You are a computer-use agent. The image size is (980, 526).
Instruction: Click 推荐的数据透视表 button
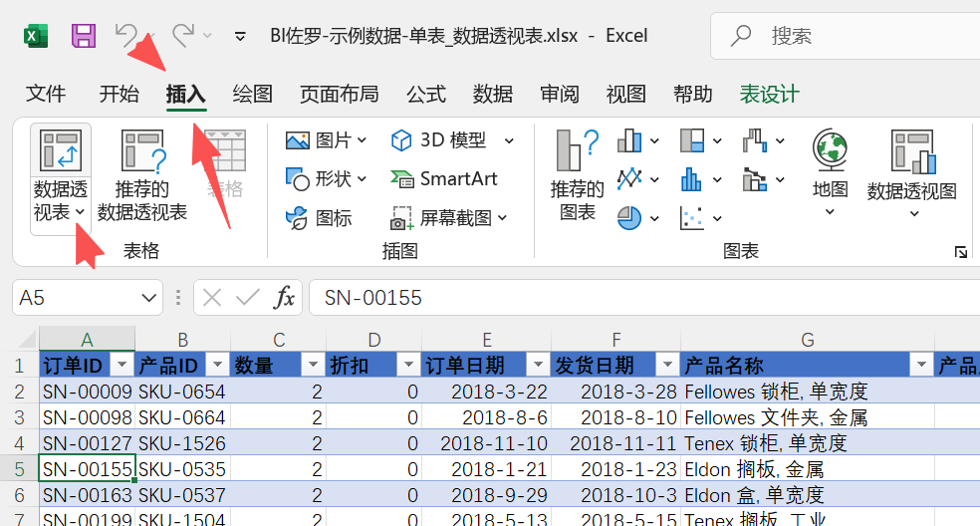click(142, 175)
